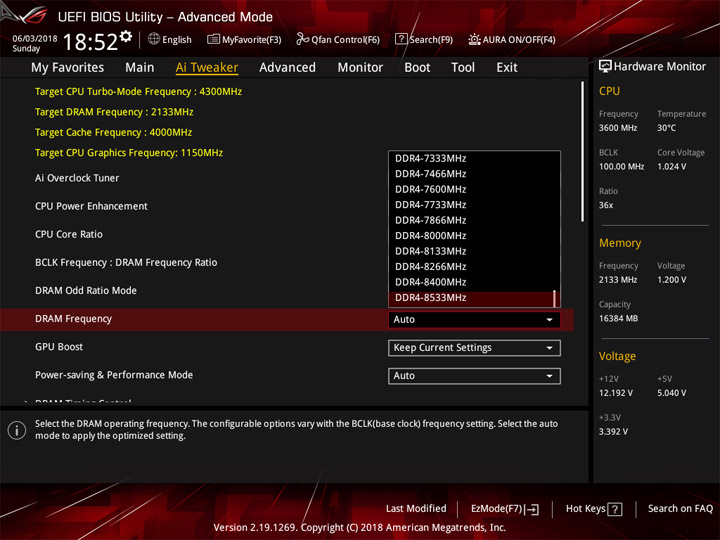
Task: Open the MyFavorite(F3) list icon
Action: click(x=213, y=39)
